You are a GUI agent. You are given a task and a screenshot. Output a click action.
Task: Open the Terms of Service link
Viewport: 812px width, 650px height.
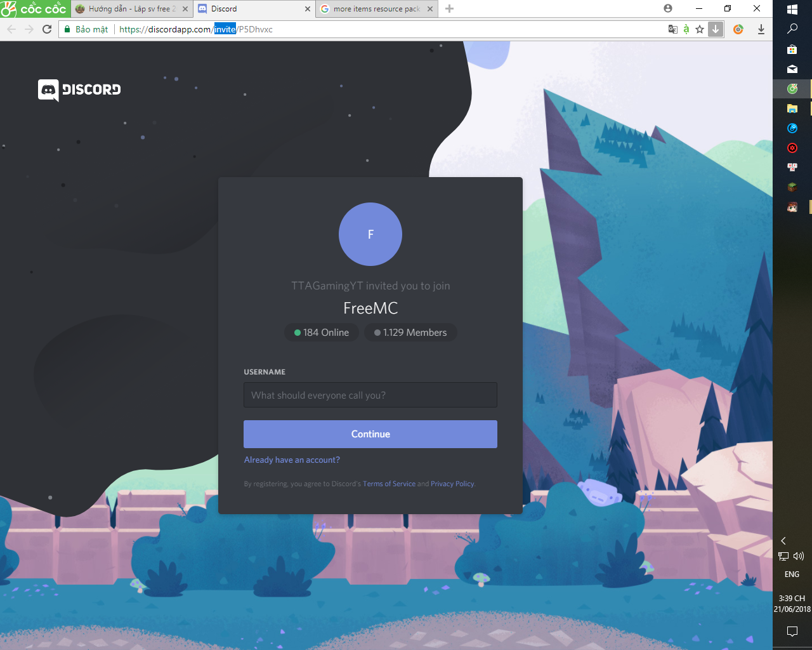[389, 484]
